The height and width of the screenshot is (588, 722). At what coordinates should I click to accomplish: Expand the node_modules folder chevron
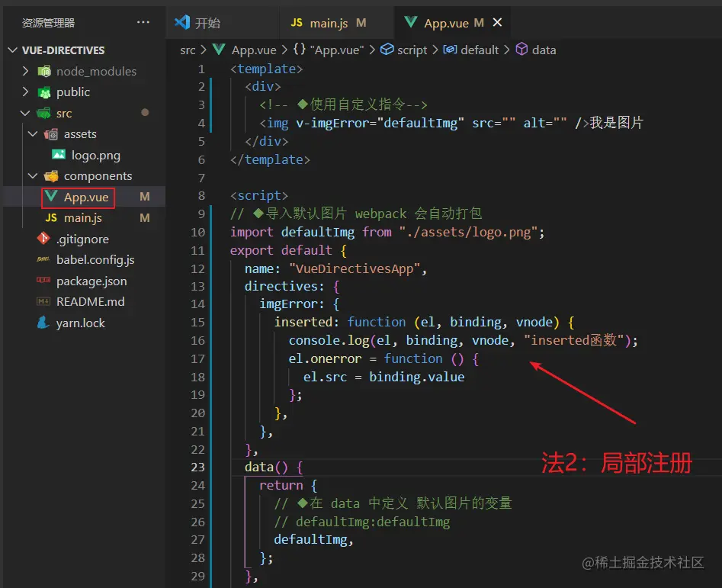click(26, 71)
